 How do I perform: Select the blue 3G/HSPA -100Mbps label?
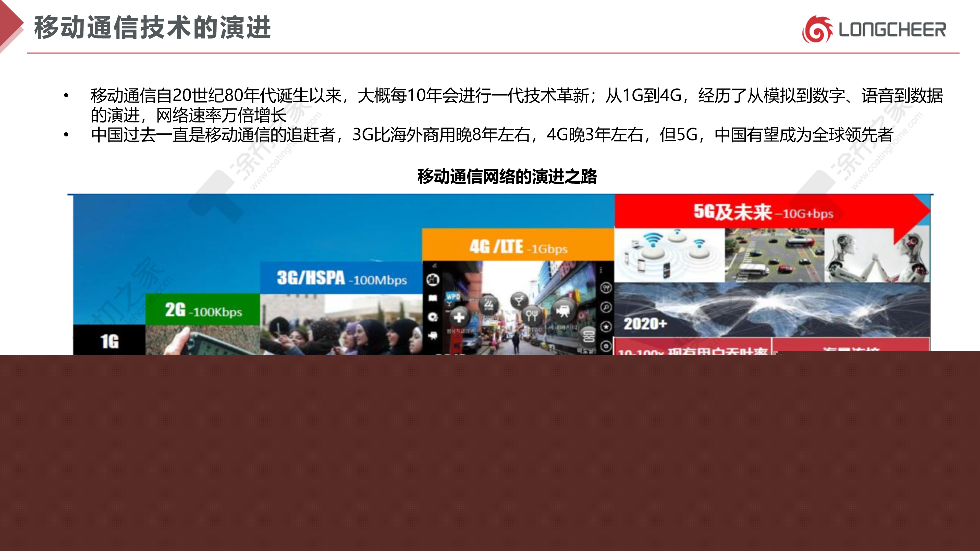click(x=341, y=278)
